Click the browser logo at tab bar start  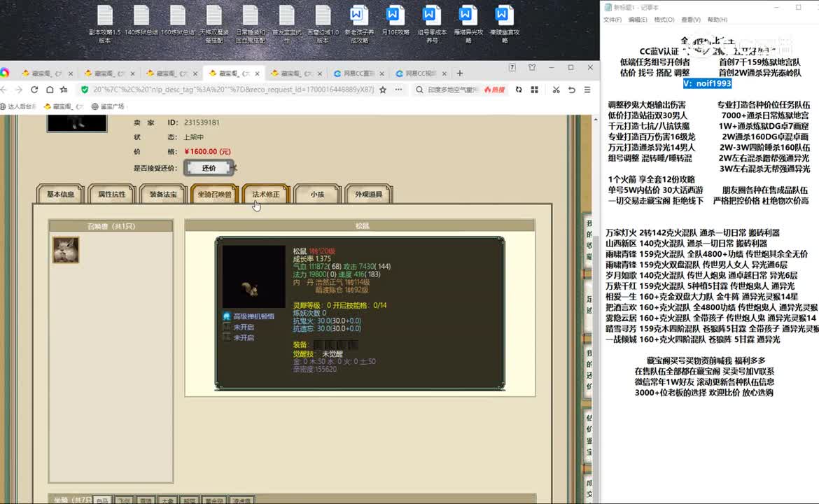pos(5,73)
